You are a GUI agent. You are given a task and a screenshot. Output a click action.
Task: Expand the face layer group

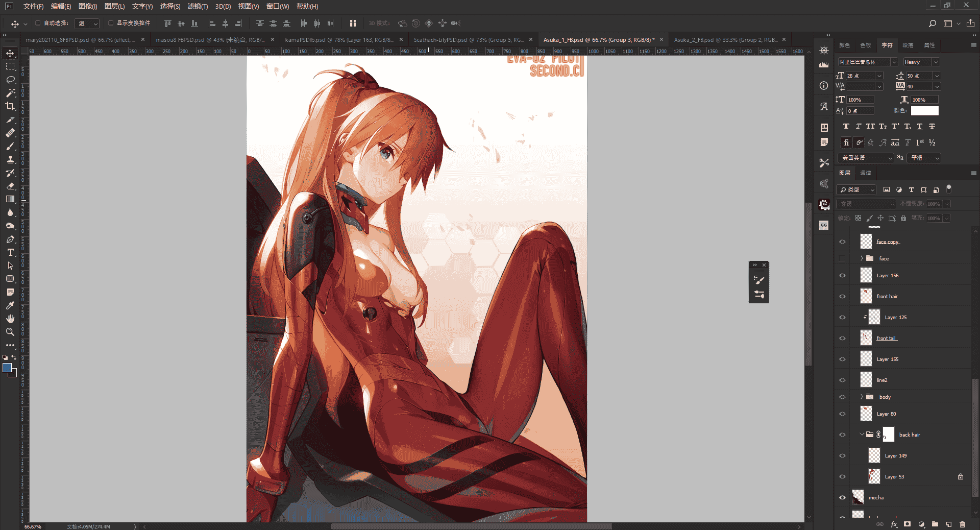862,258
